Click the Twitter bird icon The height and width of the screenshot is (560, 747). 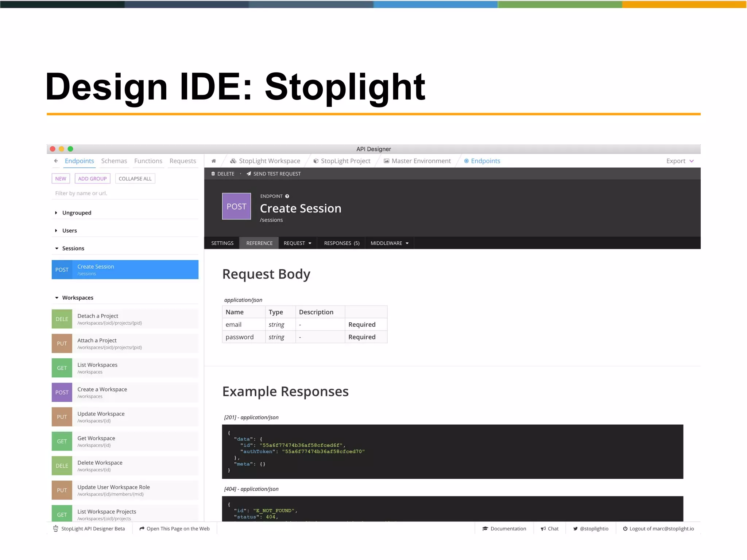(x=575, y=529)
